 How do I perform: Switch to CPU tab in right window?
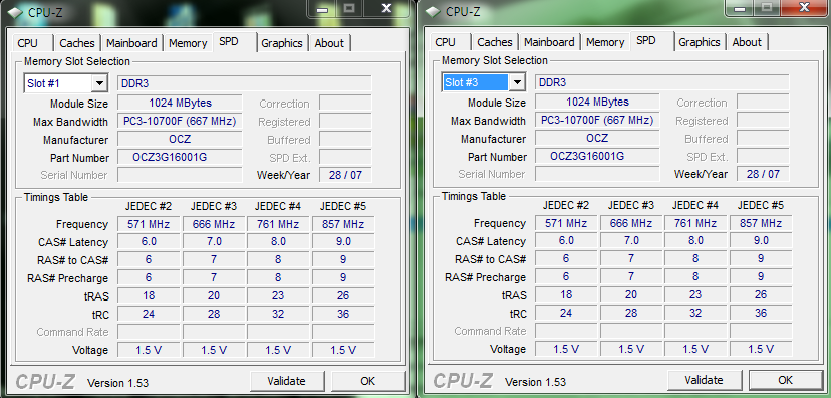445,42
